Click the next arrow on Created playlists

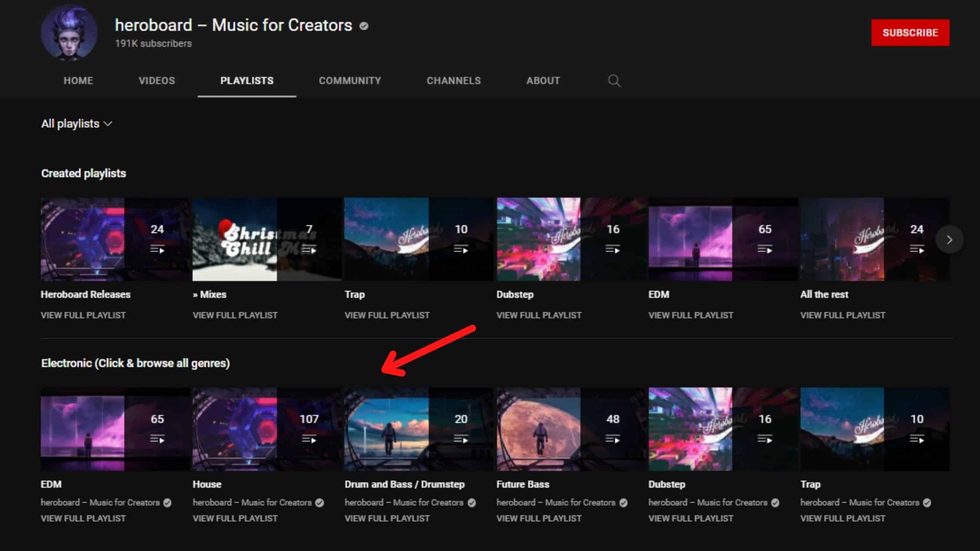[949, 240]
